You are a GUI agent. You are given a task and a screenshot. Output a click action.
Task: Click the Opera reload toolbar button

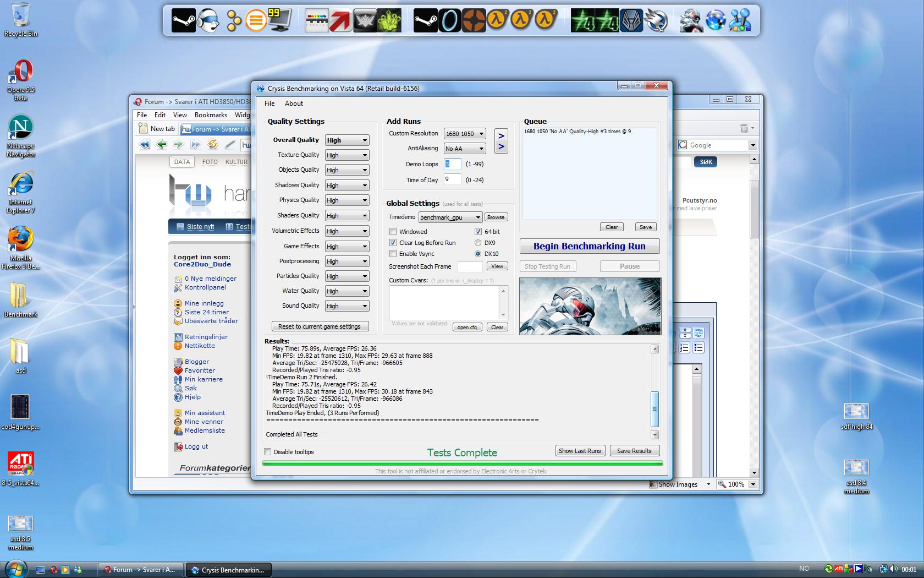click(212, 145)
